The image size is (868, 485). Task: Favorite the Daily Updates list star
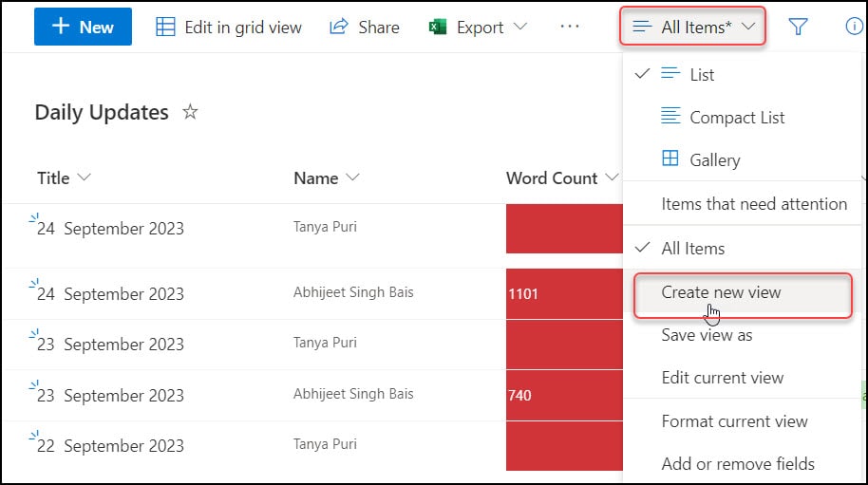click(x=190, y=112)
